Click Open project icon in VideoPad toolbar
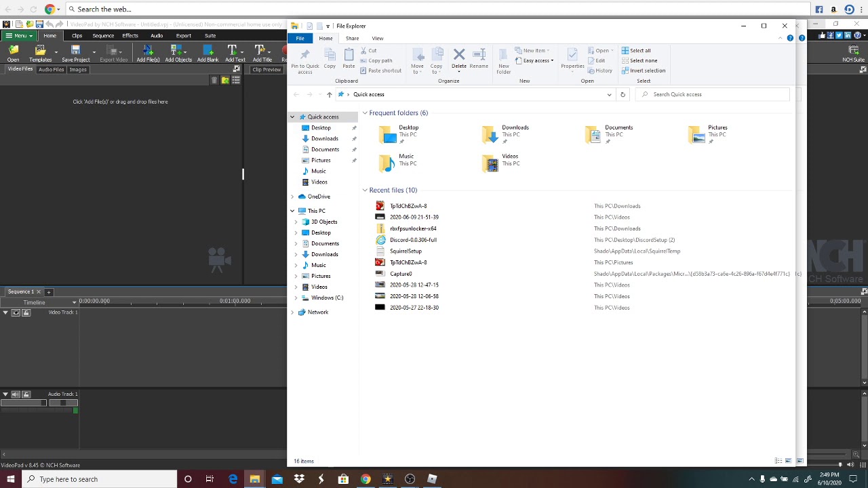The image size is (868, 488). coord(13,54)
